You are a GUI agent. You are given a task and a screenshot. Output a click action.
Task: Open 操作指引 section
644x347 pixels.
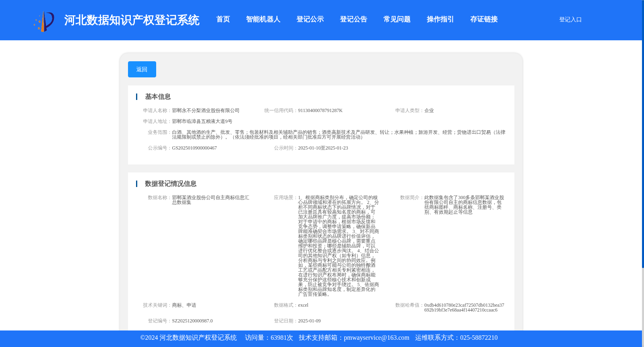(440, 19)
